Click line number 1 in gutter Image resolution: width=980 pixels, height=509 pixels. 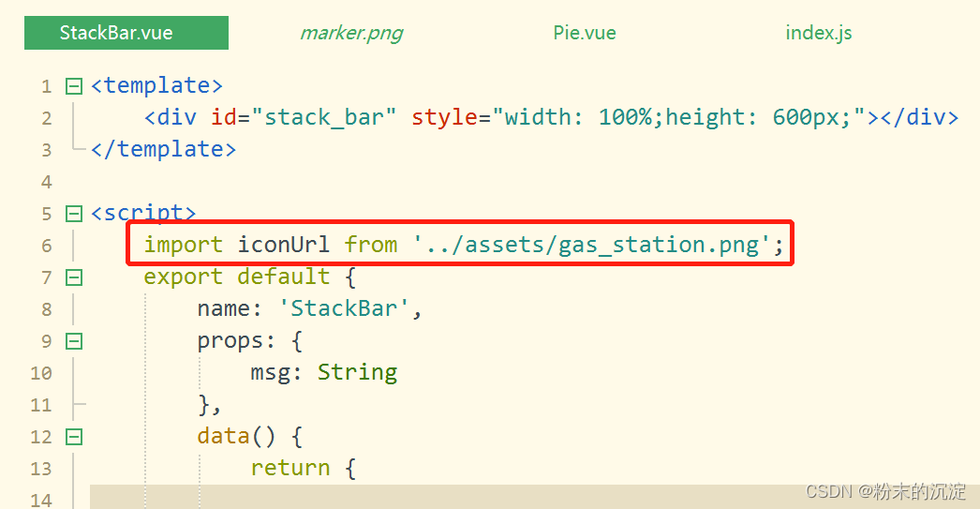pos(47,86)
